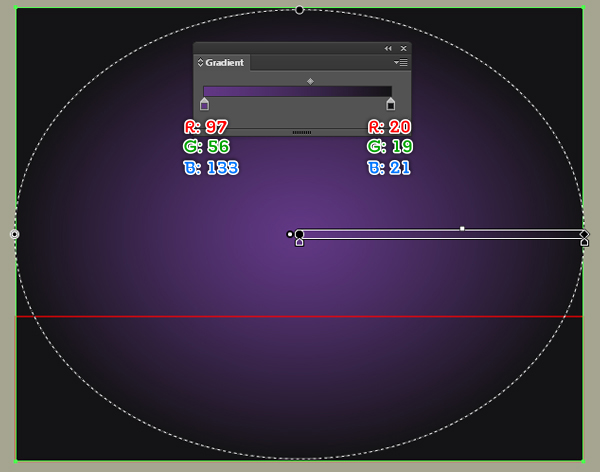The width and height of the screenshot is (600, 472).
Task: Click the gradient annotator origin point
Action: (x=299, y=234)
